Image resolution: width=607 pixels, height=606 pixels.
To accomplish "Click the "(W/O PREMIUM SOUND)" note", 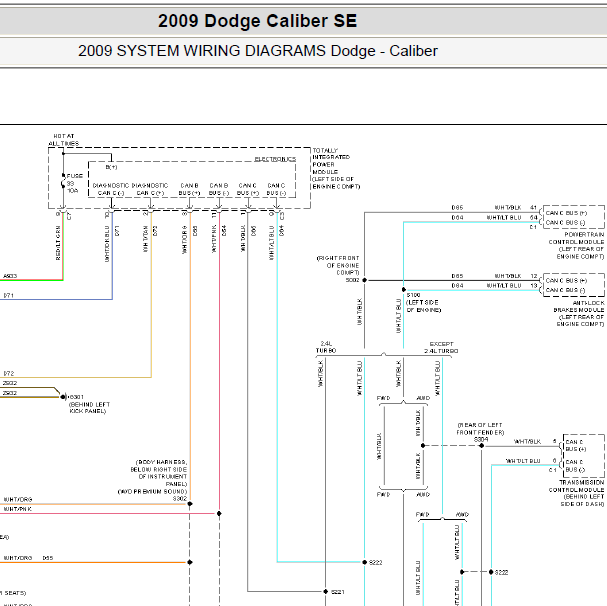I will (x=153, y=491).
